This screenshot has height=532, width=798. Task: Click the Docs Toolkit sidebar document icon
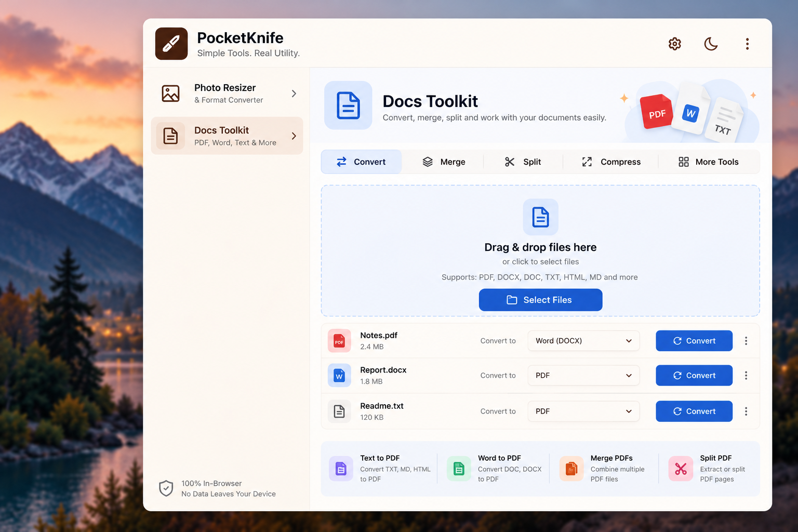(x=170, y=136)
